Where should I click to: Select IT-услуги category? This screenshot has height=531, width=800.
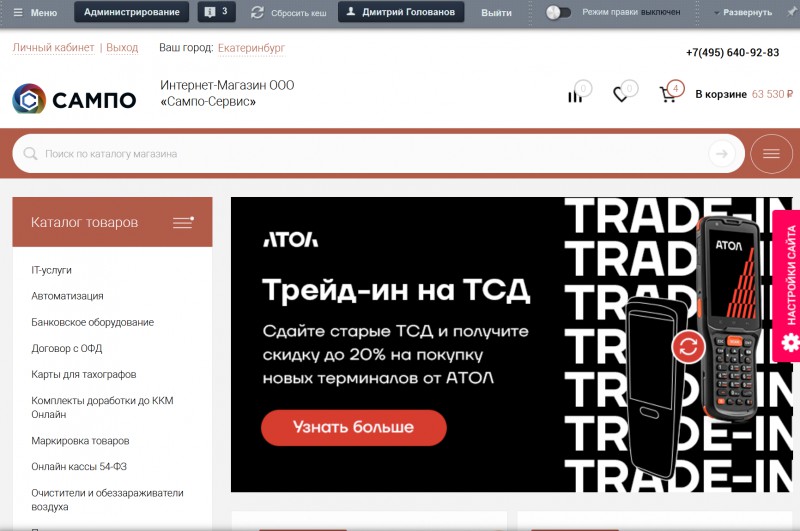[x=52, y=270]
